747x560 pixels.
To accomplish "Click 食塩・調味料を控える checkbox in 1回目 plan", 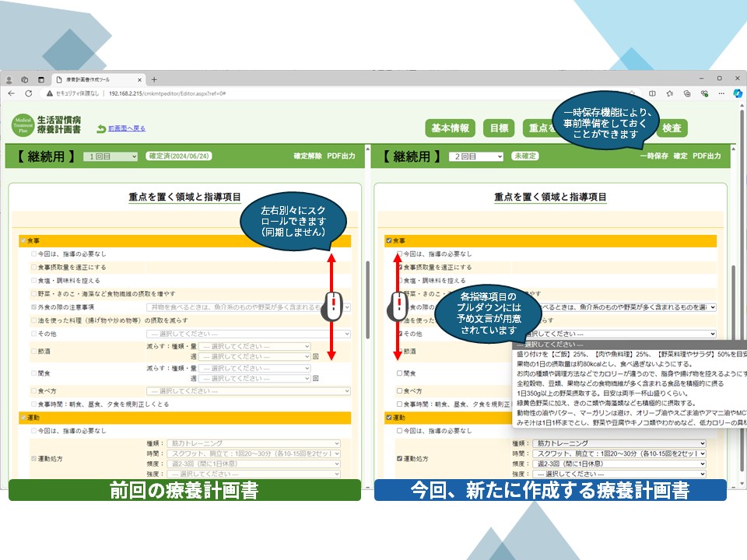I will [33, 281].
